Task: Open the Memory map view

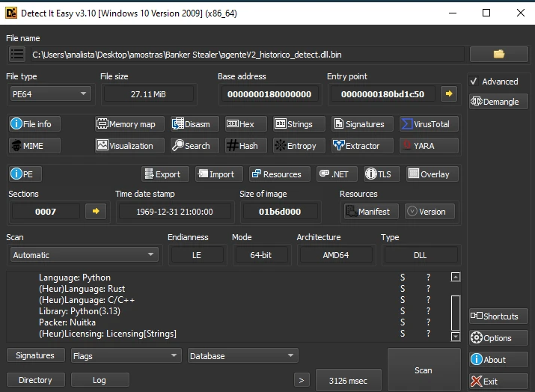Action: (126, 124)
